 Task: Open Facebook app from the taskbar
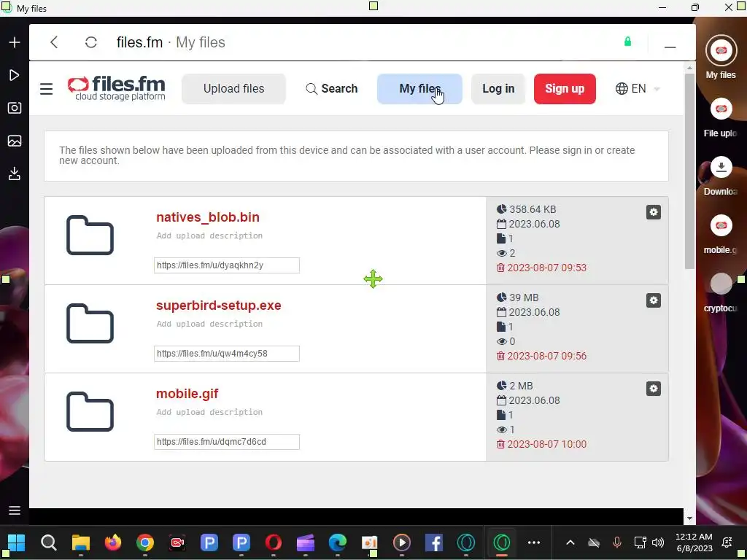[433, 542]
